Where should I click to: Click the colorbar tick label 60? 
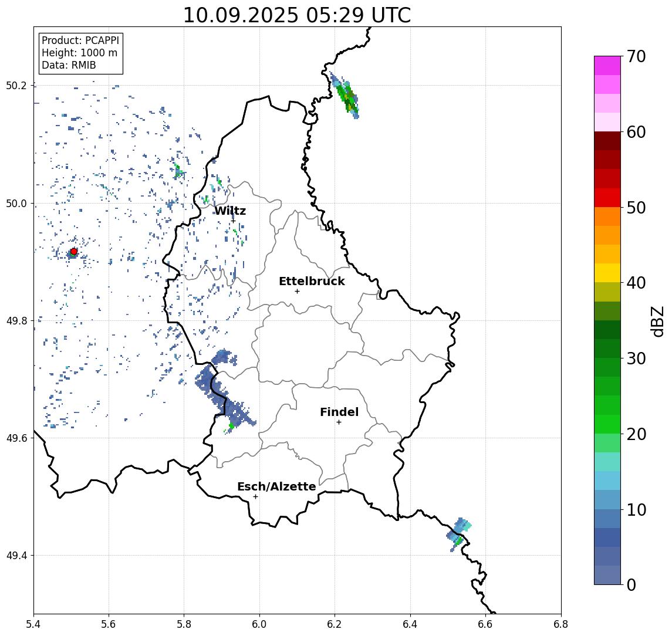point(636,132)
